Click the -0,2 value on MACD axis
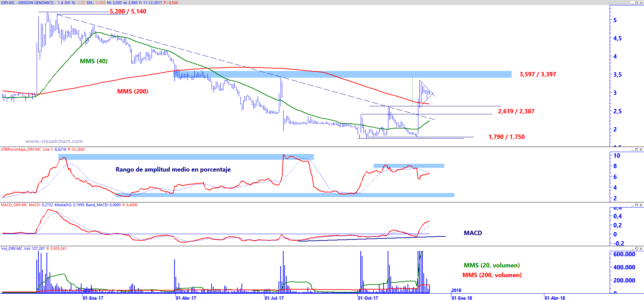Viewport: 644px width, 300px height. click(619, 243)
